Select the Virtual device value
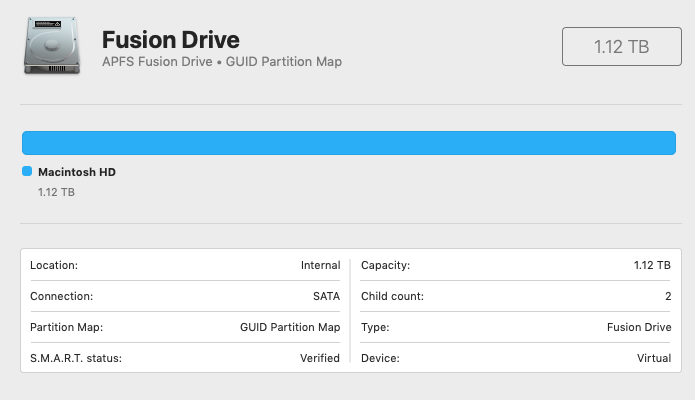The width and height of the screenshot is (695, 400). [654, 358]
